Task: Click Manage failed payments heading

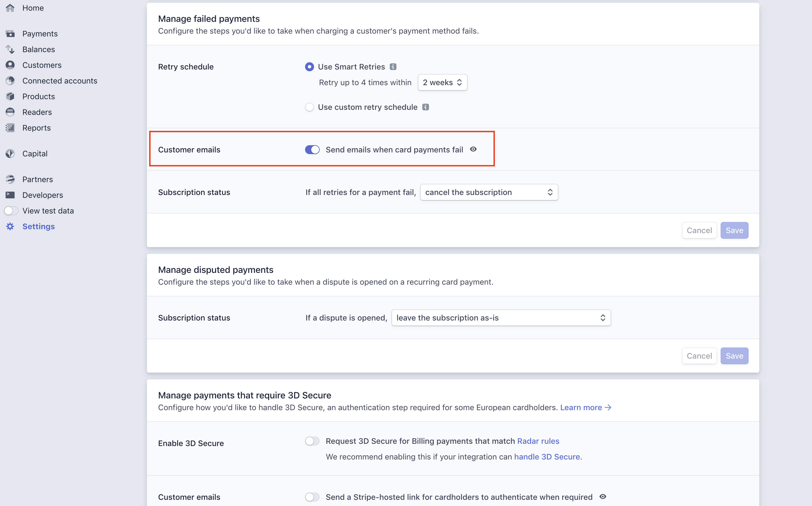Action: click(209, 19)
